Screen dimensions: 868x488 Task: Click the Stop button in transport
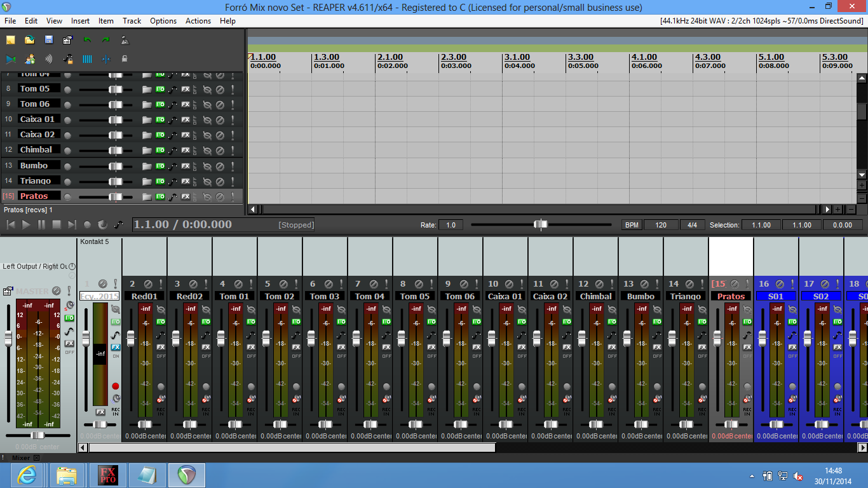pos(57,224)
